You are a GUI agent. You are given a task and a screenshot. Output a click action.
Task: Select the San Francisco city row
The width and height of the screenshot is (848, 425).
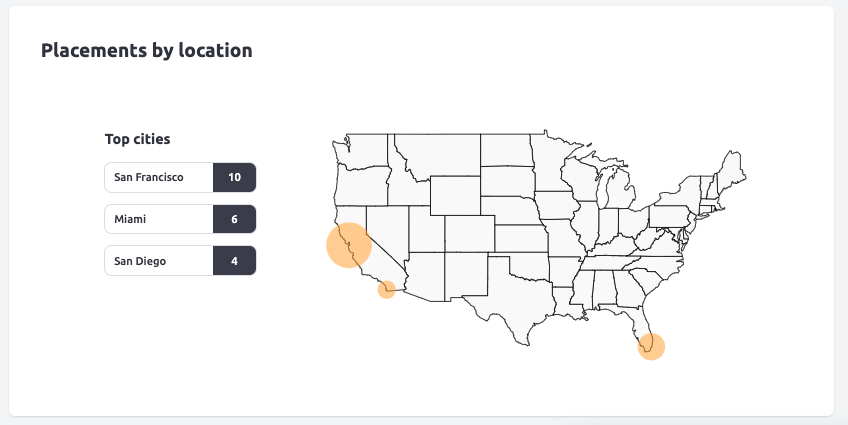tap(159, 178)
